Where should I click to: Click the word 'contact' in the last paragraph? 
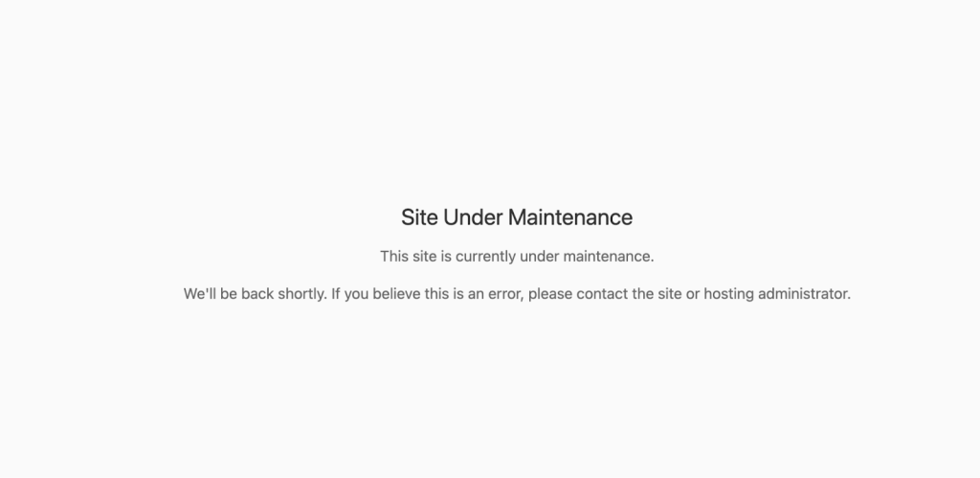click(x=602, y=294)
